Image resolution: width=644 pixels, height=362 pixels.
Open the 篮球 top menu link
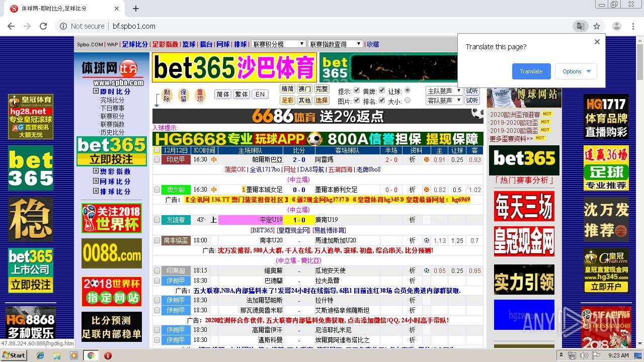pyautogui.click(x=189, y=44)
